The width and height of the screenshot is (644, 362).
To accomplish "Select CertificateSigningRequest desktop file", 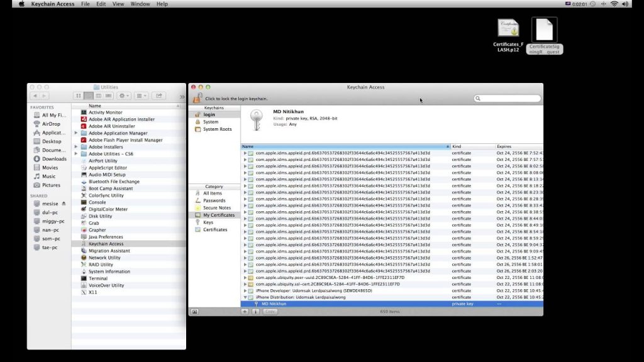I will click(x=544, y=36).
